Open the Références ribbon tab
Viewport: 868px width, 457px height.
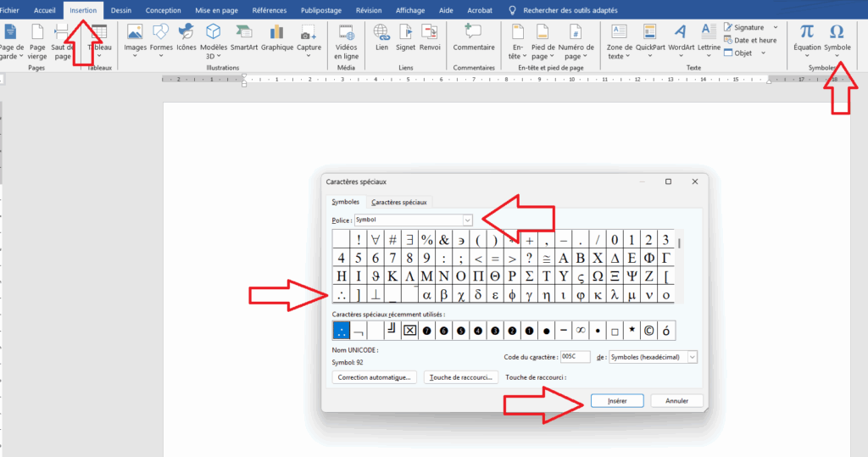pyautogui.click(x=269, y=10)
